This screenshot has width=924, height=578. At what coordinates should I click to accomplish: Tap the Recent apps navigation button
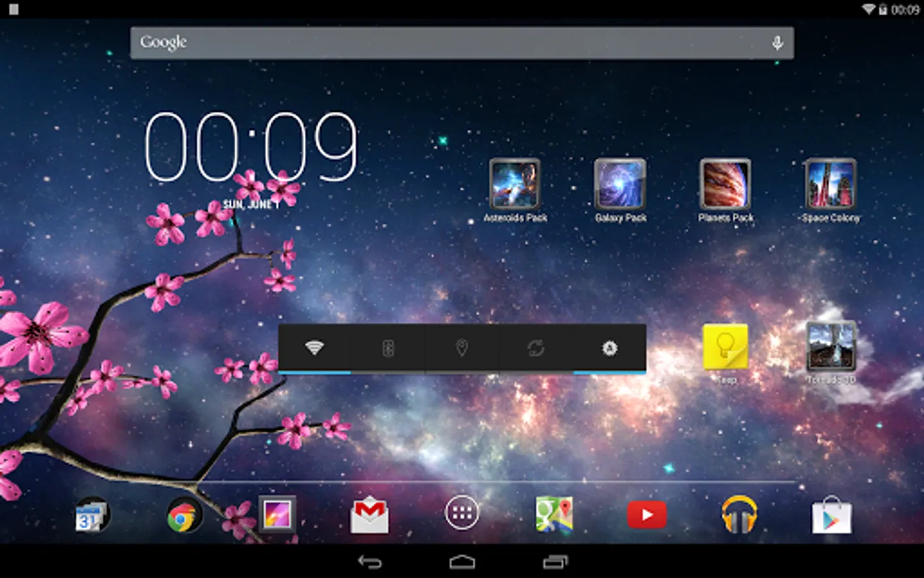tap(555, 562)
